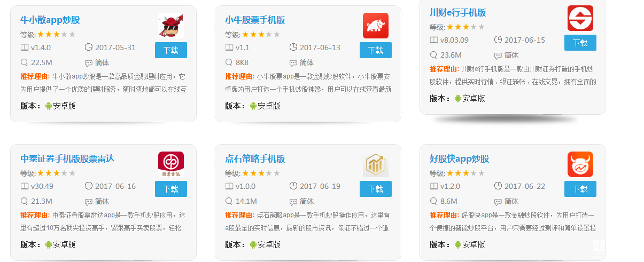
Task: Click clock icon beside 2017-06-16
Action: coord(89,186)
